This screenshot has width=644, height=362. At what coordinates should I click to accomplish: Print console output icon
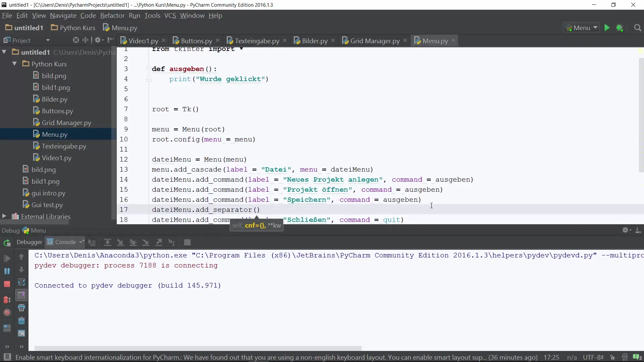(21, 308)
